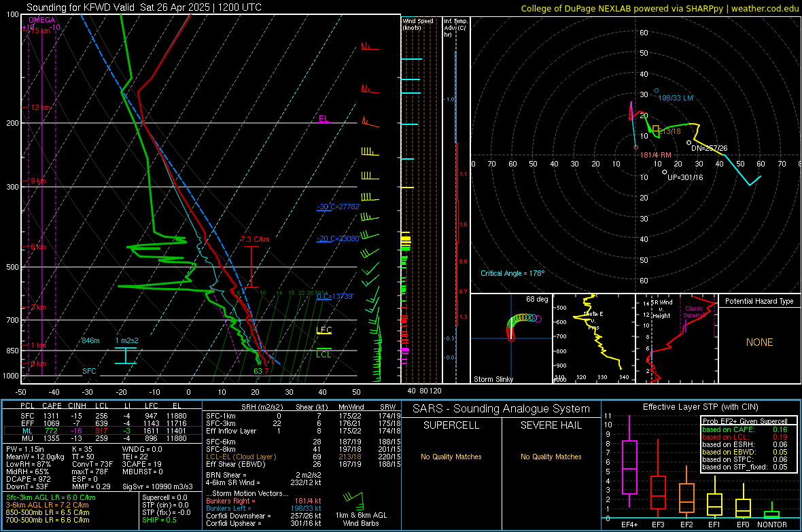Click the 'based on CAPE: 0.16' line
This screenshot has height=532, width=802.
745,429
